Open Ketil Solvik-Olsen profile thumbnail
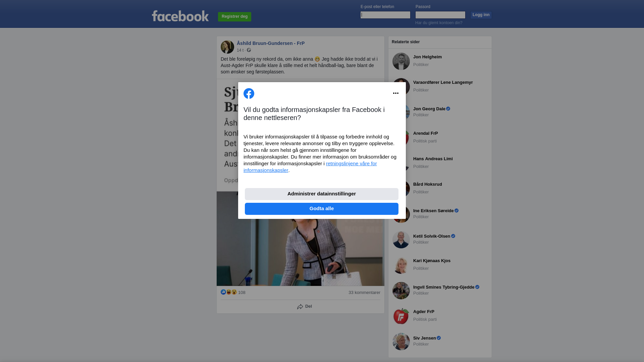This screenshot has width=644, height=362. tap(401, 240)
